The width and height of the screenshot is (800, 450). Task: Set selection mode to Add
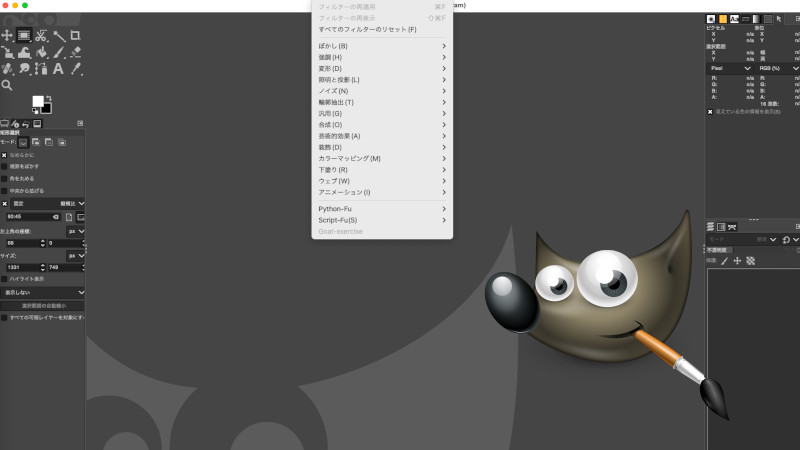pyautogui.click(x=36, y=142)
